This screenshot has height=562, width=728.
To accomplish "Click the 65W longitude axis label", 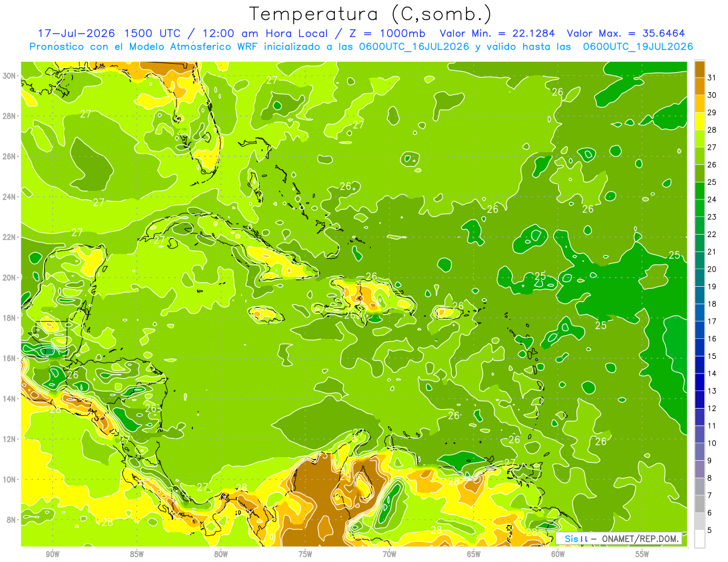I will [x=474, y=555].
